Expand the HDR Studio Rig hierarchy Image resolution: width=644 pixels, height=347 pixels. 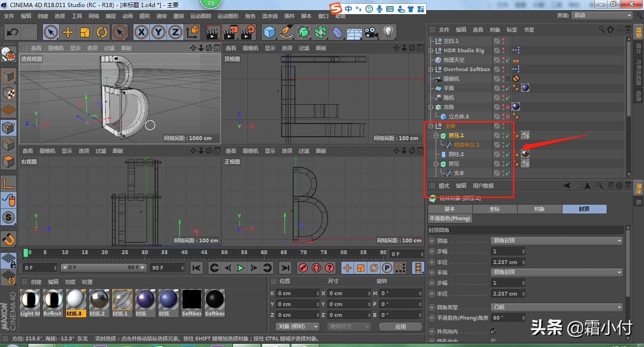431,50
